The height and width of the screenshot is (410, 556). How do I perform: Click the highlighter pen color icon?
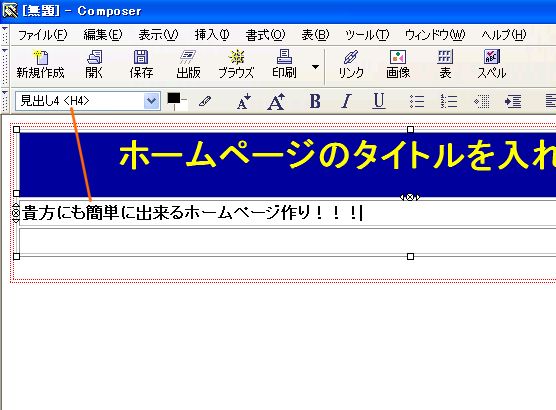(x=205, y=101)
